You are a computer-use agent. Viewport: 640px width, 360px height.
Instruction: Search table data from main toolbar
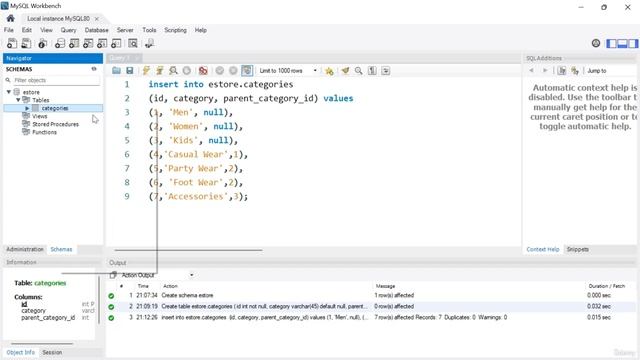pyautogui.click(x=133, y=43)
